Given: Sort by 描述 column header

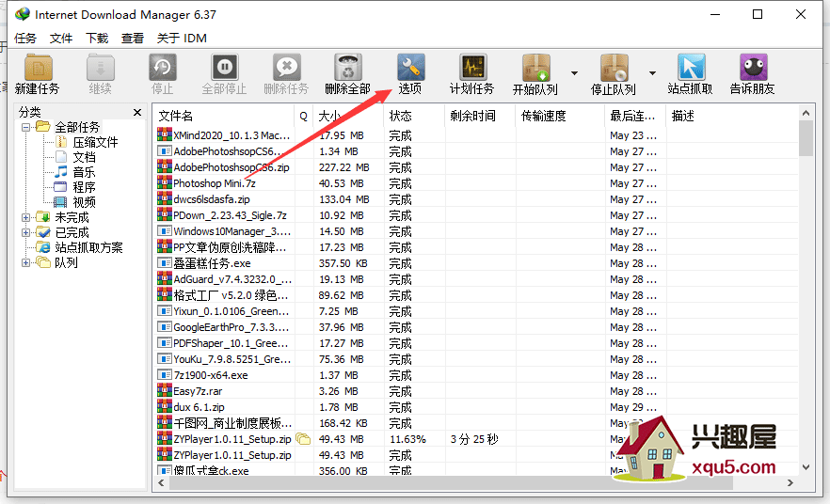Looking at the screenshot, I should (732, 116).
